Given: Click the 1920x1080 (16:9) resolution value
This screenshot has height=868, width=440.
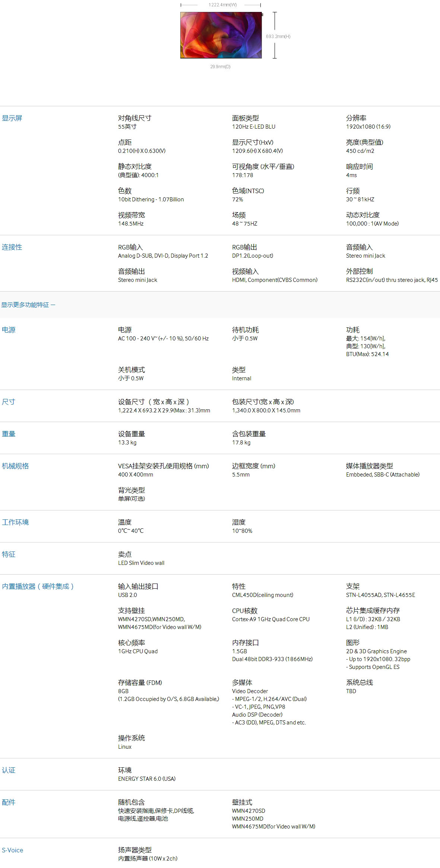Looking at the screenshot, I should click(x=368, y=127).
